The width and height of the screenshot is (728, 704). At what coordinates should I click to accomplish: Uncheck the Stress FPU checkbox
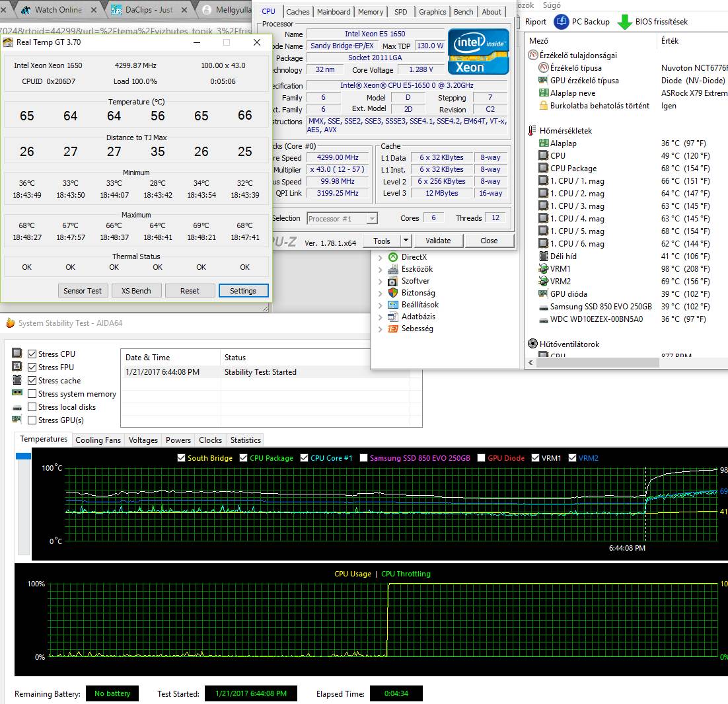pyautogui.click(x=32, y=367)
